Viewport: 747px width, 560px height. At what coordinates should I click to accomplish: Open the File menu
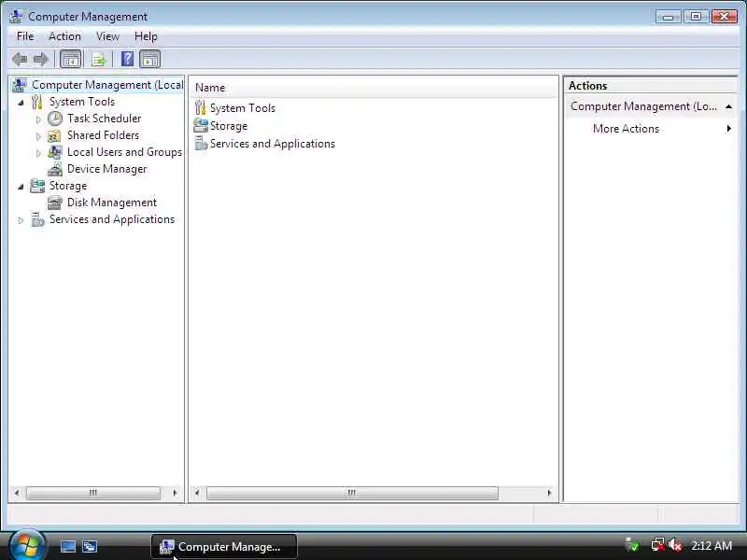[25, 36]
